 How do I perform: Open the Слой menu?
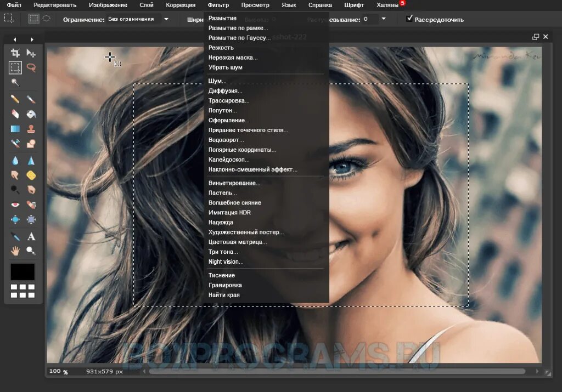point(146,5)
